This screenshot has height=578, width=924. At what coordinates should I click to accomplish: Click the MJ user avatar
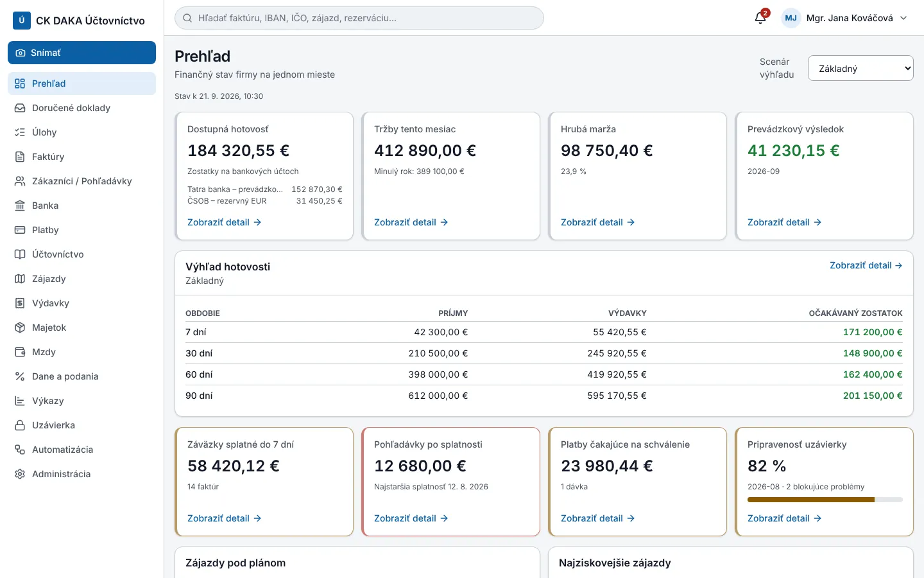pyautogui.click(x=791, y=18)
